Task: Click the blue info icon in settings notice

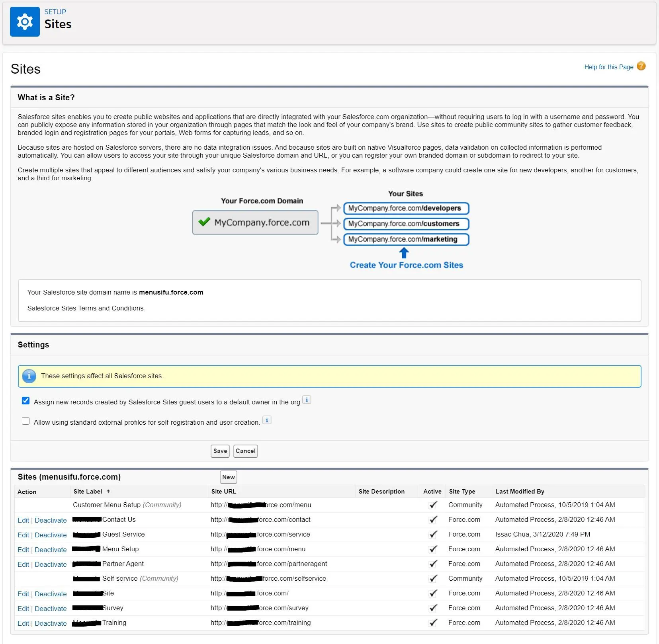Action: pos(29,376)
